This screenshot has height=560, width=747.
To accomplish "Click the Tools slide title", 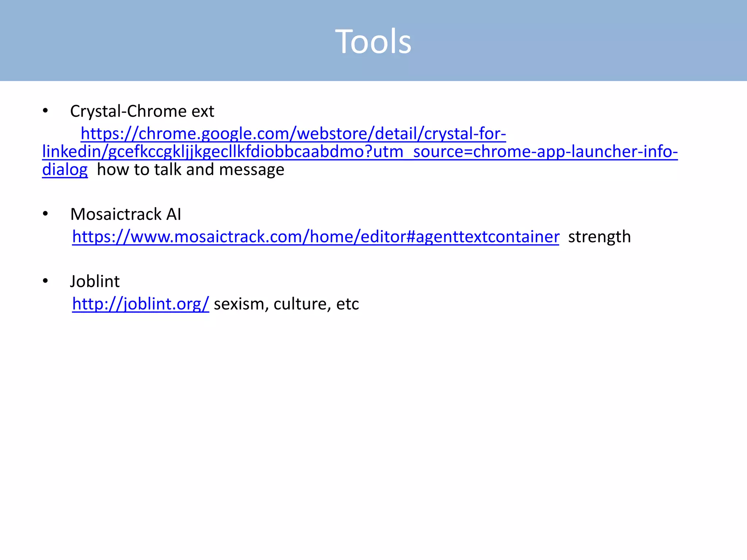I will pos(373,42).
